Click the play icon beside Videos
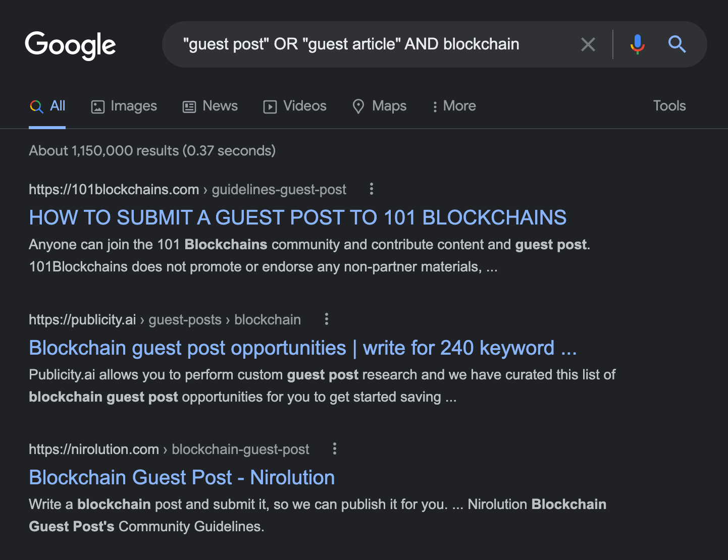Image resolution: width=728 pixels, height=560 pixels. [x=270, y=106]
